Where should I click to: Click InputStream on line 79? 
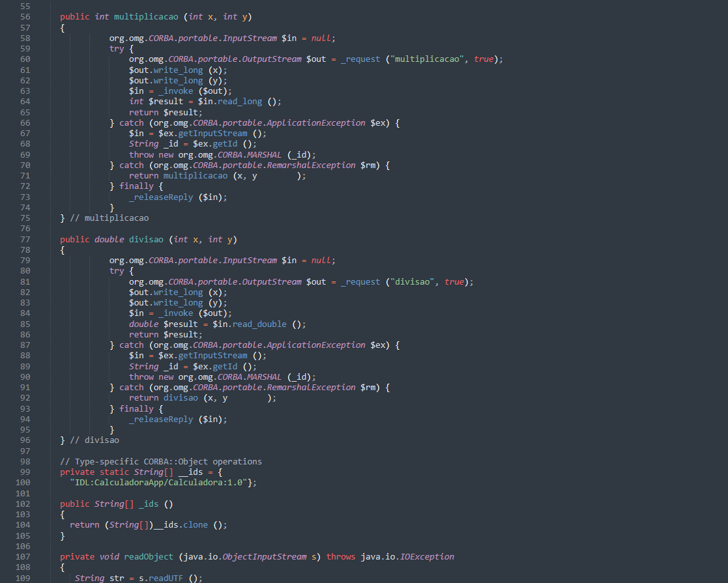tap(250, 261)
